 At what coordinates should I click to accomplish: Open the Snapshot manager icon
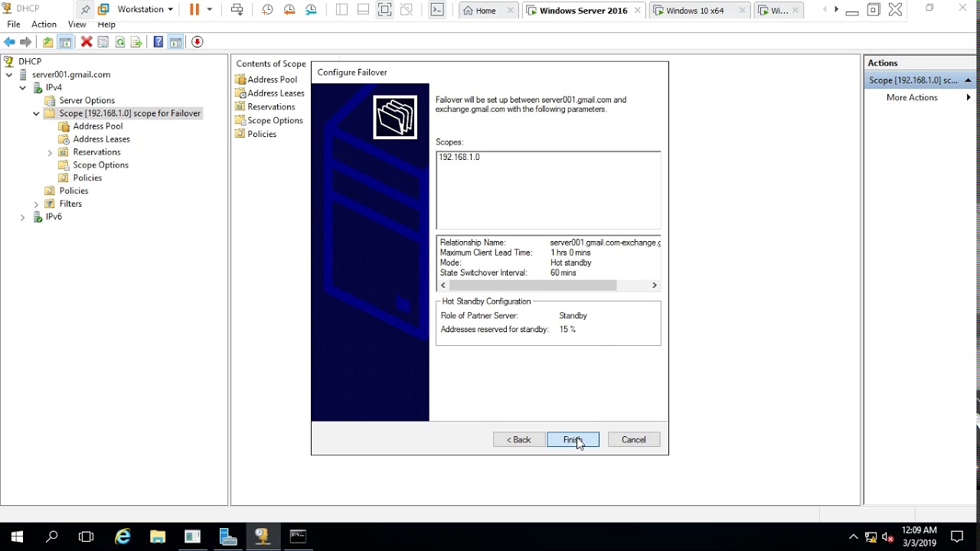coord(311,10)
